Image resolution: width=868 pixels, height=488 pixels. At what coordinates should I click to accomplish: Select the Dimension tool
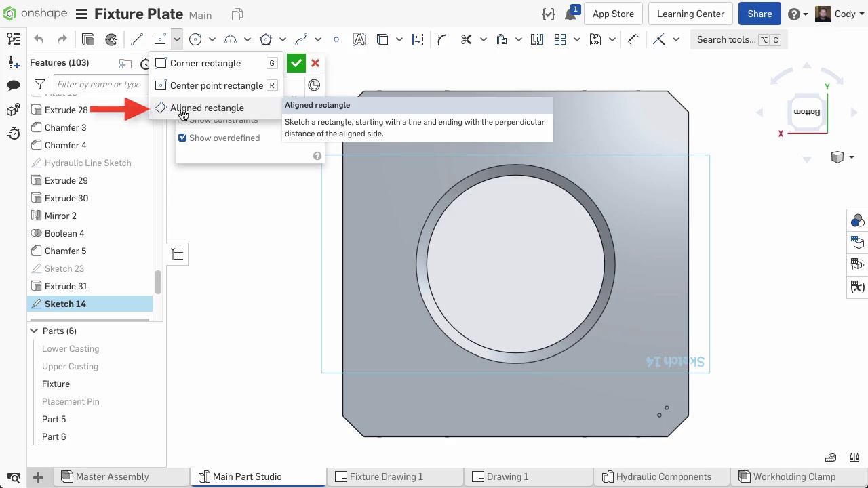click(x=633, y=39)
